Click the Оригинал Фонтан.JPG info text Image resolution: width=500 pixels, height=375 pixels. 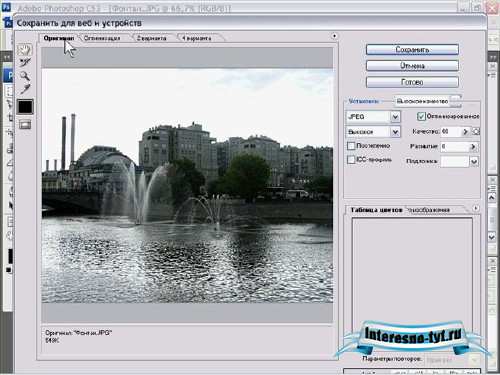pyautogui.click(x=78, y=333)
